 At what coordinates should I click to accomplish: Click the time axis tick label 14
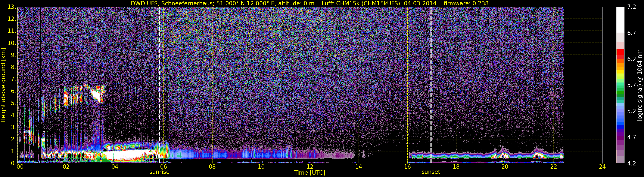tap(358, 167)
